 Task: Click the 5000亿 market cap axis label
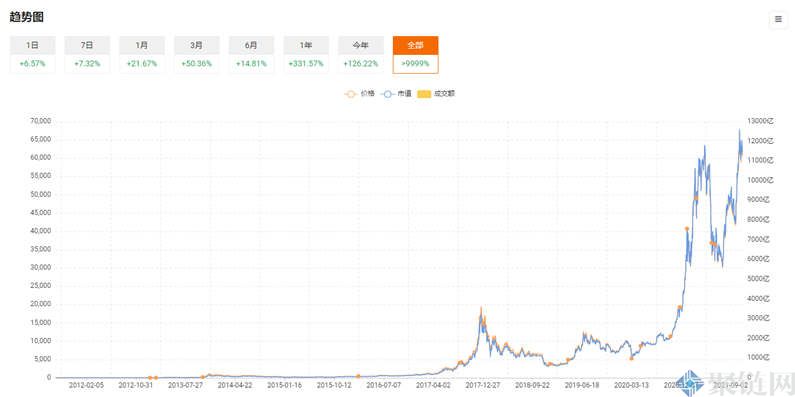758,279
